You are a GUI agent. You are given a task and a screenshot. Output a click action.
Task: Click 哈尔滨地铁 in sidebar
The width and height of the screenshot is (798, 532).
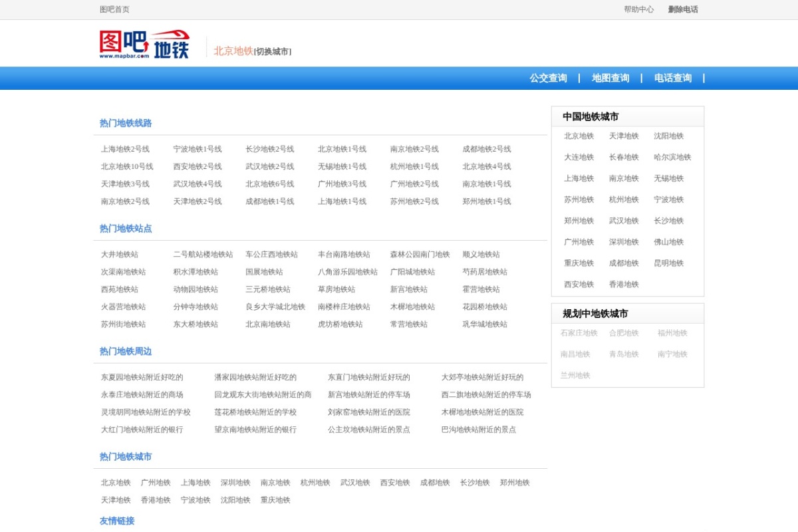[672, 157]
